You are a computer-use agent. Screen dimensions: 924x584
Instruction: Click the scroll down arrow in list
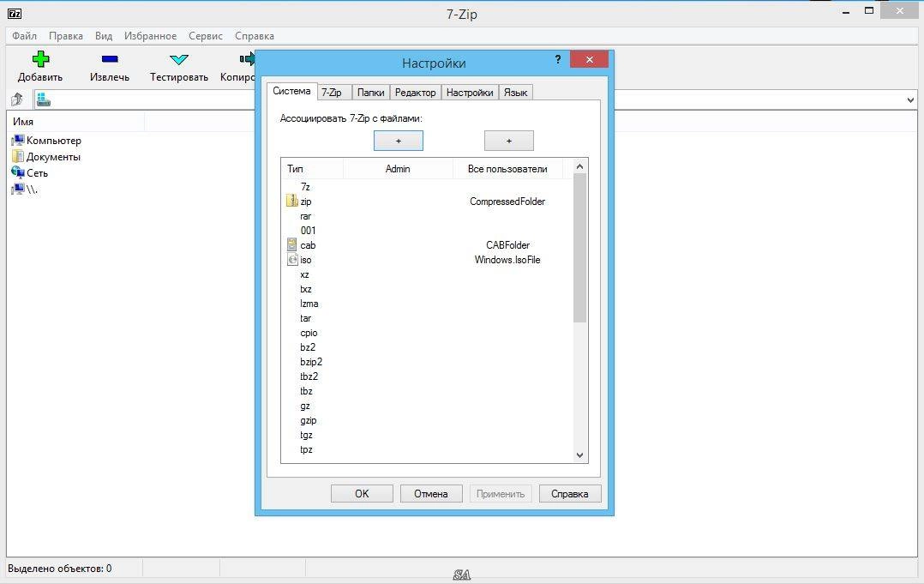coord(579,455)
